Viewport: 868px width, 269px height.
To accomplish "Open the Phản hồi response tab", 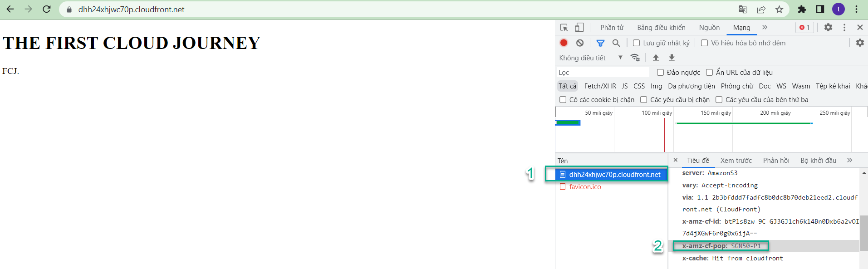I will [776, 161].
